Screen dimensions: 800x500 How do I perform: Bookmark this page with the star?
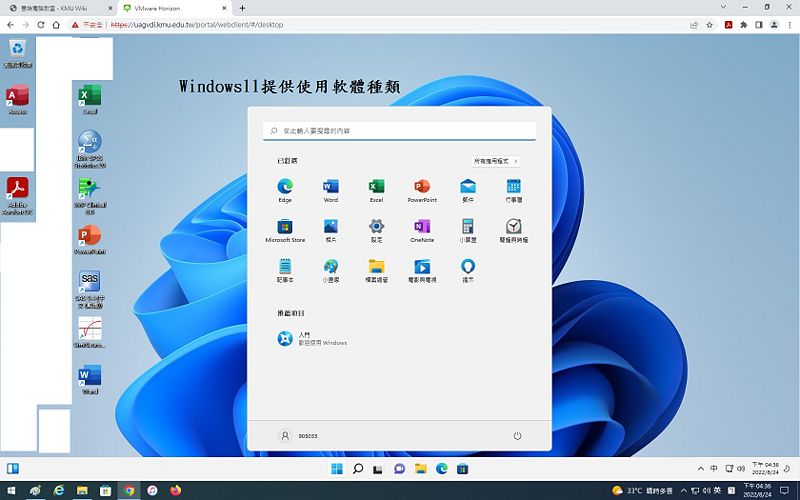pos(709,24)
